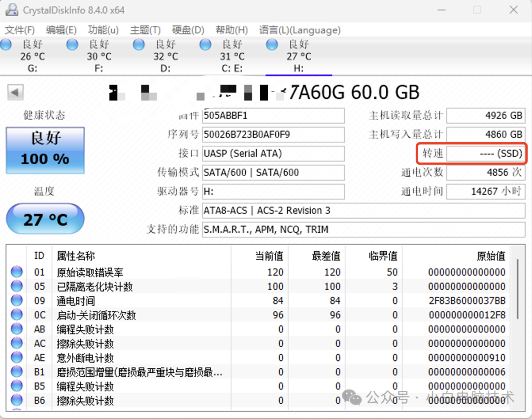The width and height of the screenshot is (532, 419).
Task: Click raw value 000000000012F8
Action: click(467, 315)
